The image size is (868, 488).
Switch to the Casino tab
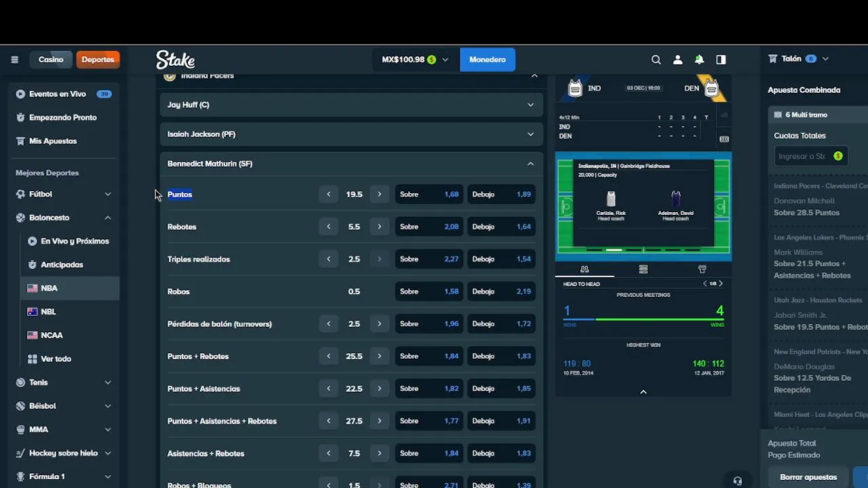(51, 60)
